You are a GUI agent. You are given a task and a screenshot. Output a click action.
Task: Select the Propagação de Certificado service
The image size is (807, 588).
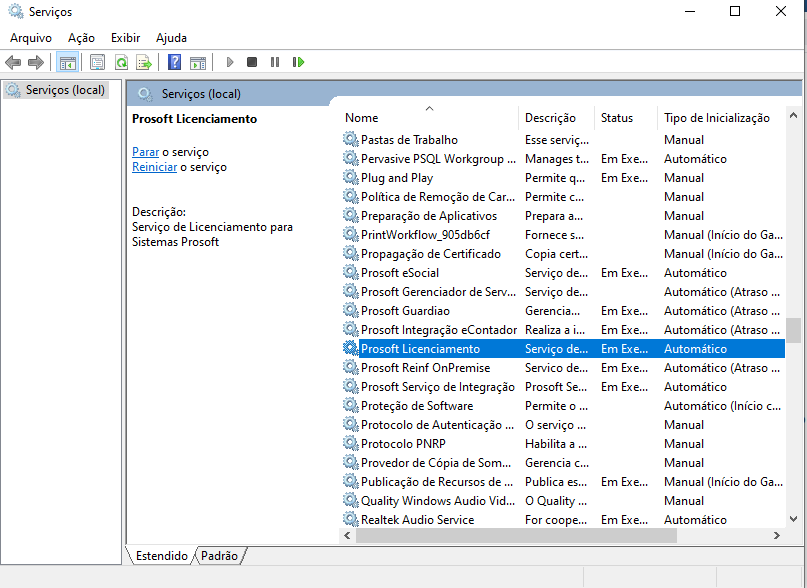click(x=564, y=253)
